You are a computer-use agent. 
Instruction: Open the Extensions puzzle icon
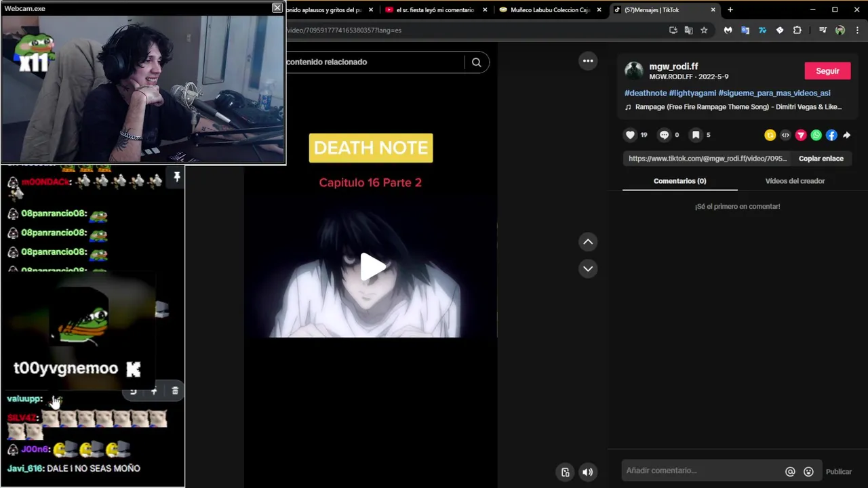[x=797, y=30]
